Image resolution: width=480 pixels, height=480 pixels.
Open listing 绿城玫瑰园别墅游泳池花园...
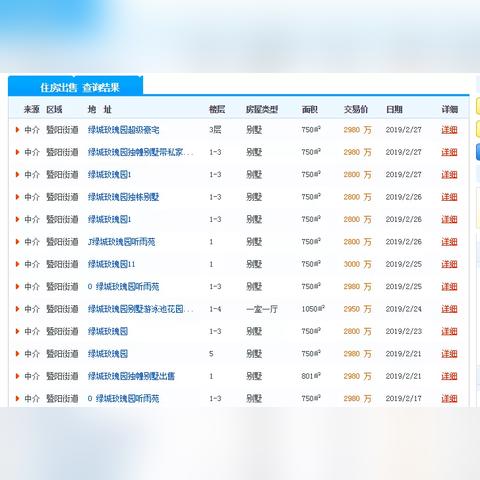(x=140, y=309)
